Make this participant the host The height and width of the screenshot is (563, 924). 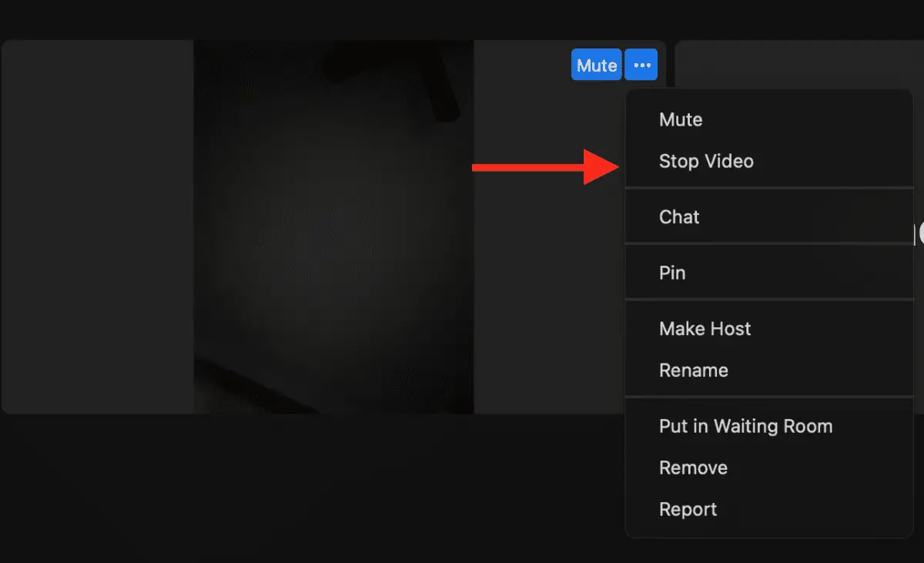[x=705, y=328]
